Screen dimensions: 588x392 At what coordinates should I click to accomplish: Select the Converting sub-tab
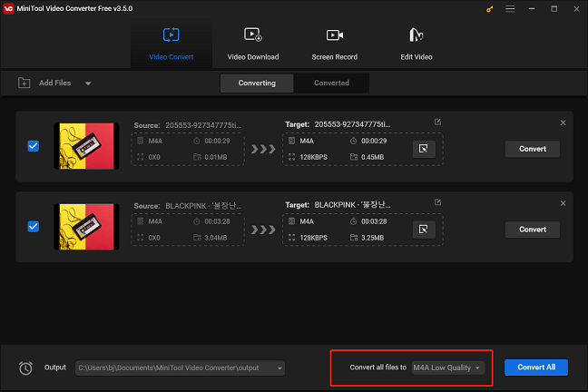click(x=257, y=83)
